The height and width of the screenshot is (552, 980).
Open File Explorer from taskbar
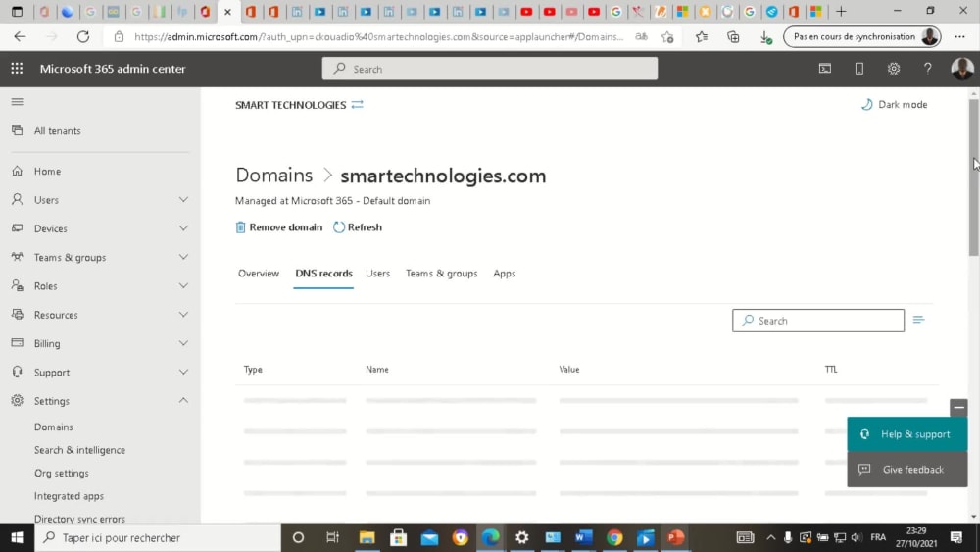[x=367, y=537]
